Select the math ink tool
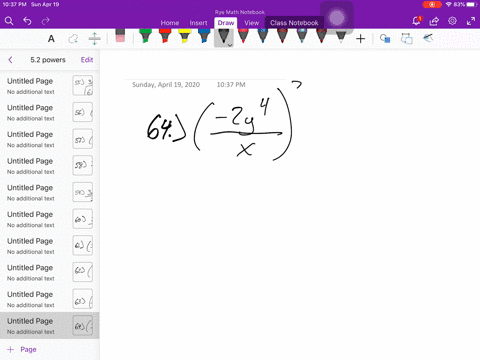 pos(428,38)
